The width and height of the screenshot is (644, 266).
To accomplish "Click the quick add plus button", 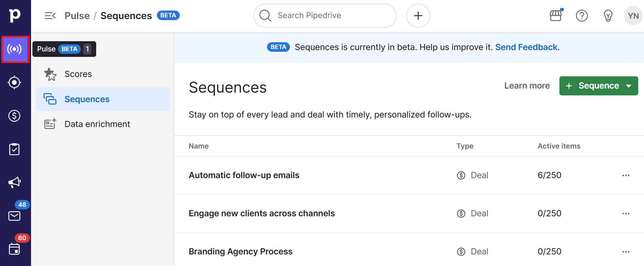I will (418, 16).
